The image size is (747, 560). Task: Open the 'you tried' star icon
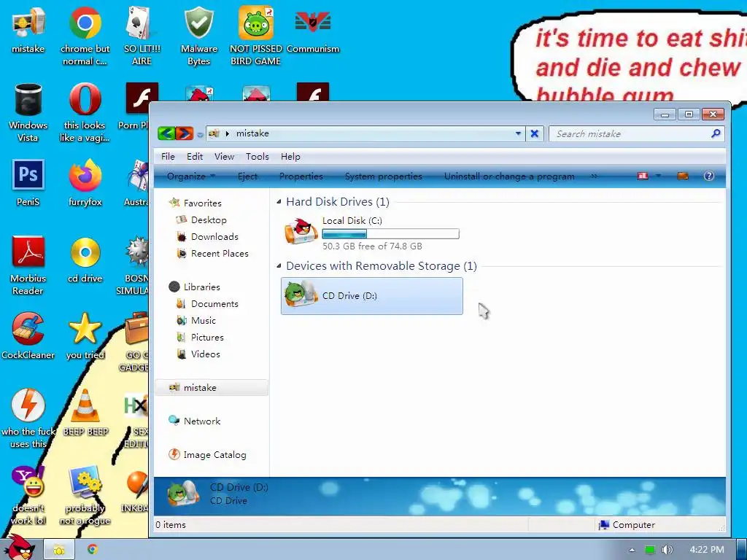point(85,336)
